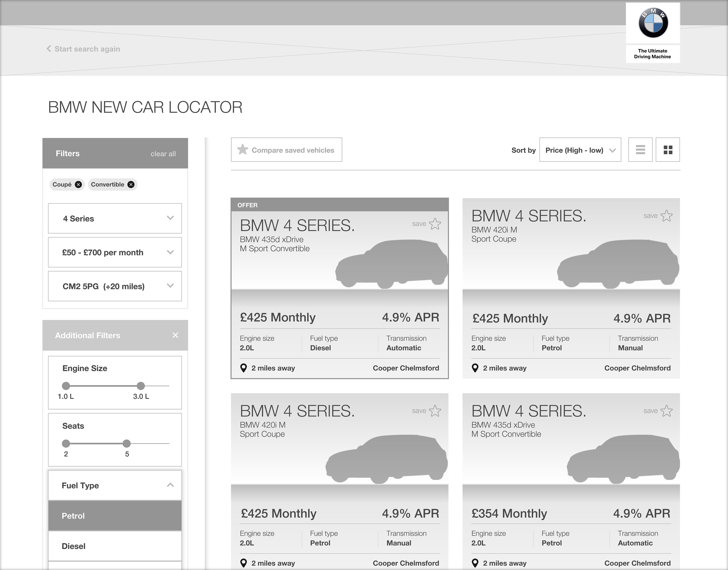
Task: Open the top-right 420i M Sport Coupe car image
Action: (x=618, y=264)
